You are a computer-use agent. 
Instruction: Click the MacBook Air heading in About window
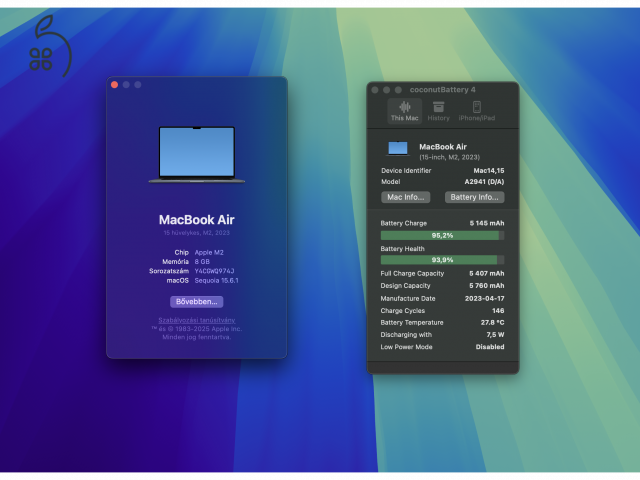(196, 220)
